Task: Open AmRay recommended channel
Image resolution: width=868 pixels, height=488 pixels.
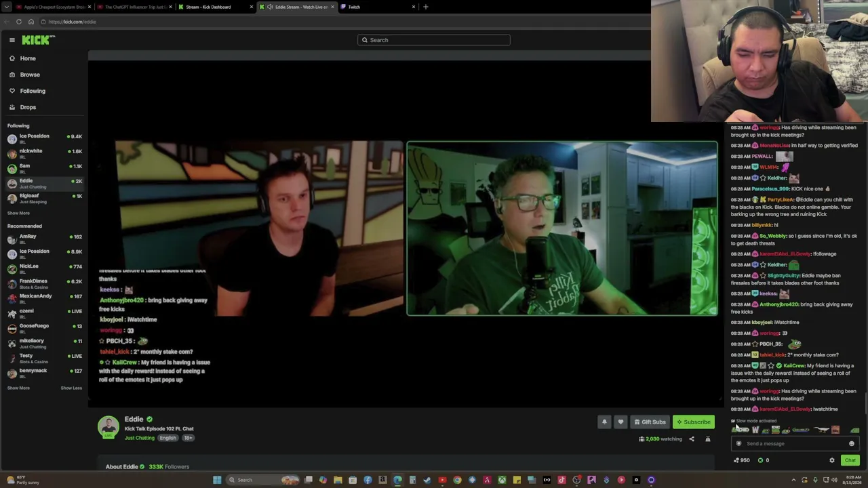Action: (x=44, y=239)
